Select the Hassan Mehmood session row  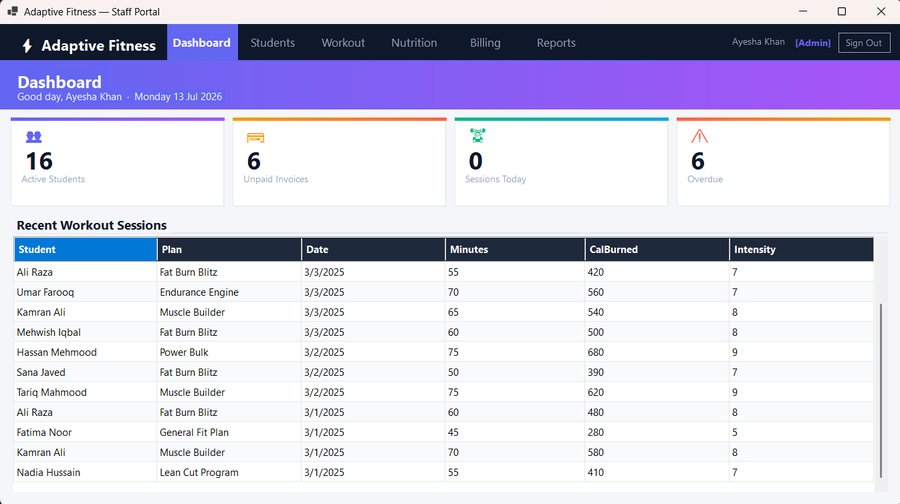pos(444,352)
